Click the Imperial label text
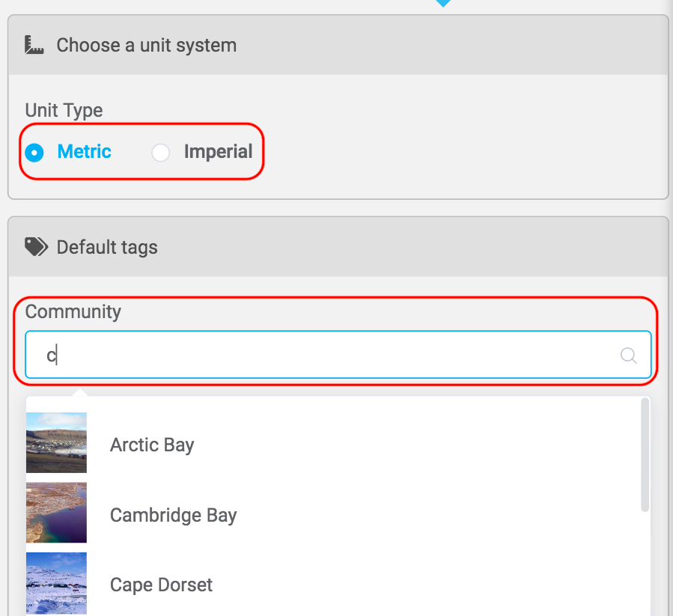This screenshot has height=616, width=673. 218,152
